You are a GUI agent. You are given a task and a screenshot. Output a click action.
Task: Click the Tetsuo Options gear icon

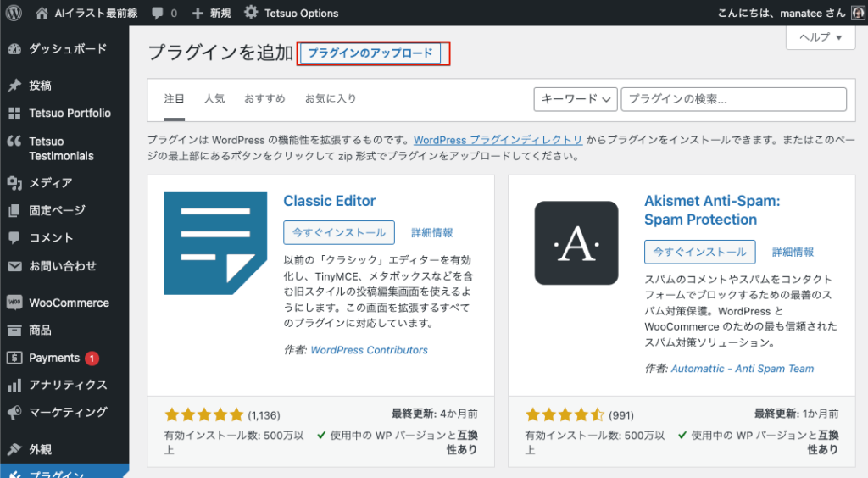251,13
